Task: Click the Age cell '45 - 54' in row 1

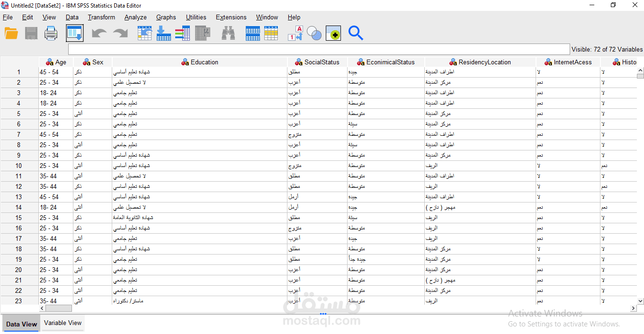Action: pos(56,72)
